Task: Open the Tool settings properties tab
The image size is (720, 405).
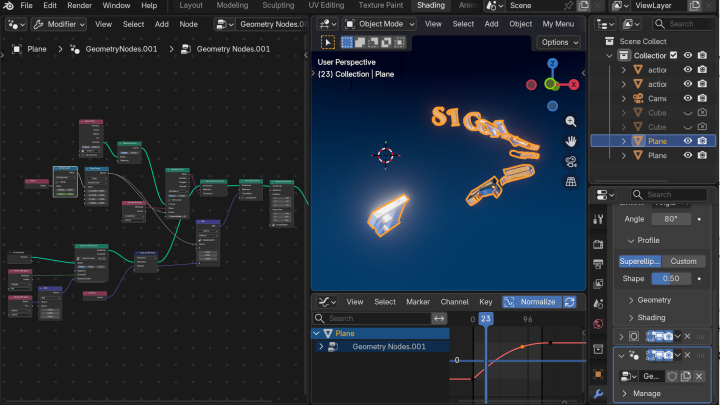Action: (x=598, y=218)
